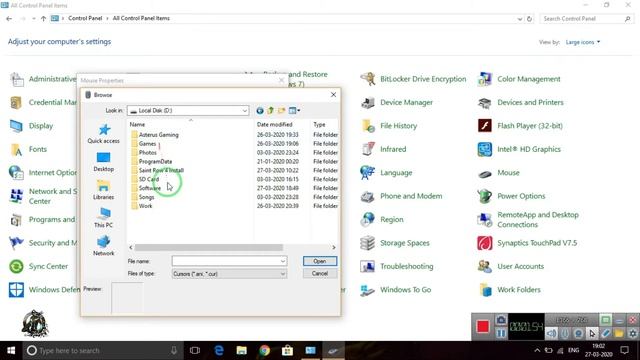
Task: Expand the File name dropdown arrow
Action: (282, 261)
